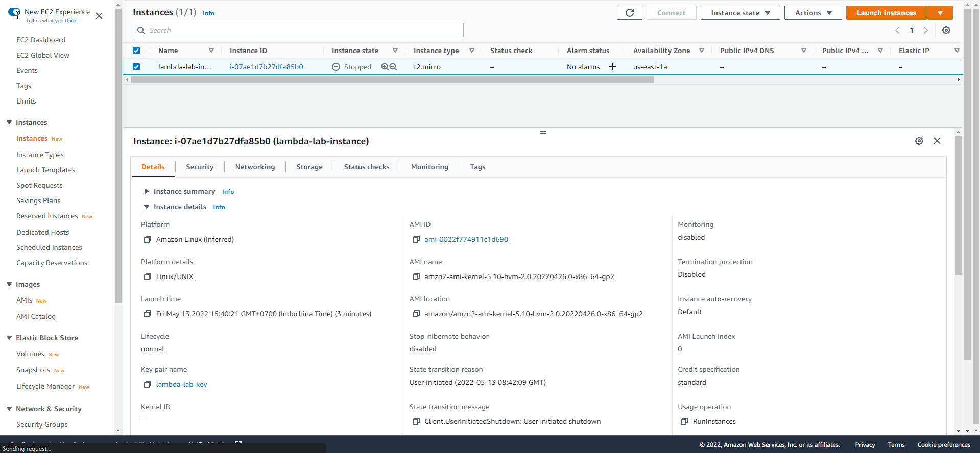This screenshot has width=980, height=453.
Task: Click the sidebar vertical scrollbar
Action: pos(118,156)
